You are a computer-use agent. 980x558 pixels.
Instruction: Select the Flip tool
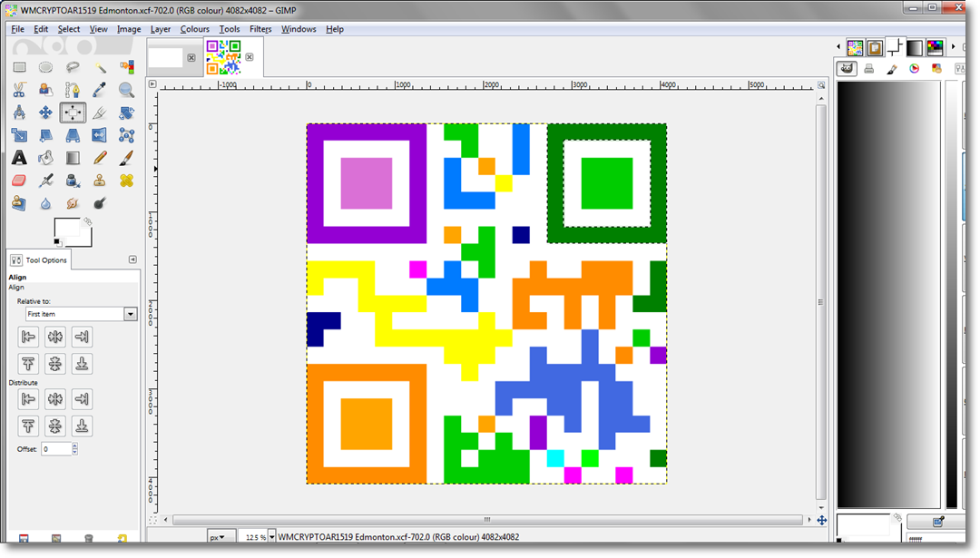tap(100, 135)
